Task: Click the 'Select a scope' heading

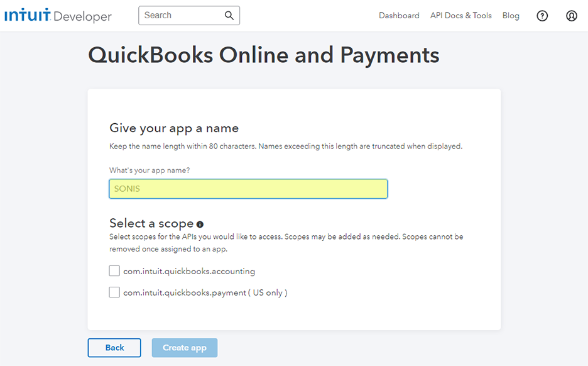Action: coord(151,223)
